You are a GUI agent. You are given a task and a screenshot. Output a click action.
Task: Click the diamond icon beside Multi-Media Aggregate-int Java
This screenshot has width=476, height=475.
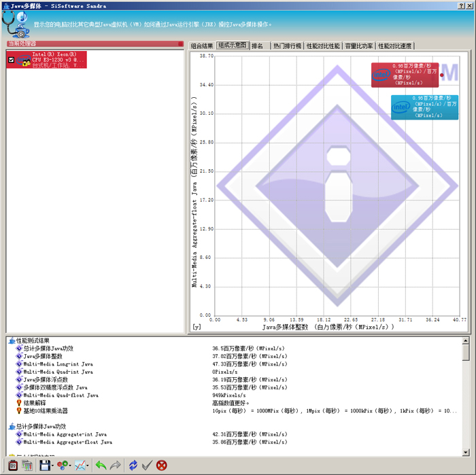pos(19,434)
